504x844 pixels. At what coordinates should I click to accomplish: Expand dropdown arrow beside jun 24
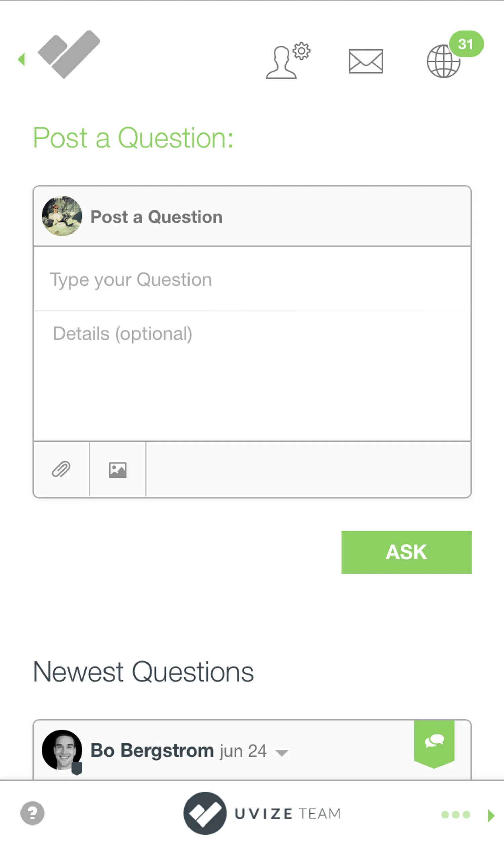(x=282, y=753)
